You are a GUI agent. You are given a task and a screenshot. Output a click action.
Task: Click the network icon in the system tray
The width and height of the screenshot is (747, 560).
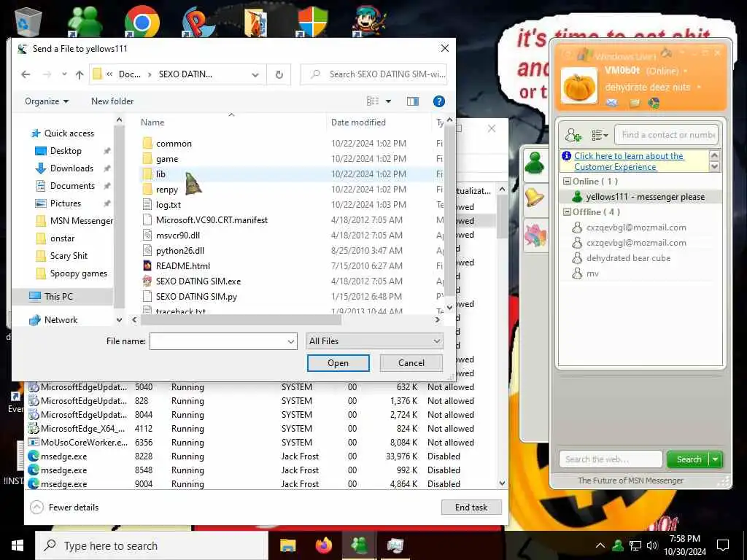pos(635,545)
